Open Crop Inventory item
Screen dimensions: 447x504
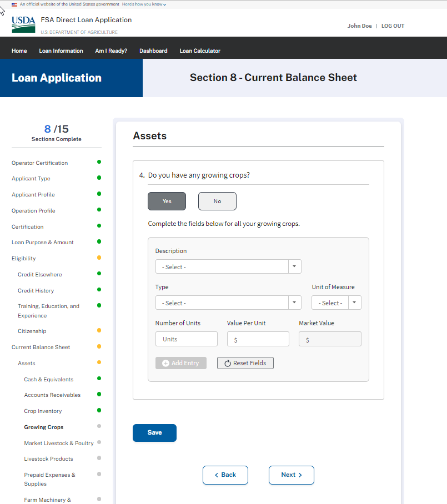pyautogui.click(x=43, y=411)
